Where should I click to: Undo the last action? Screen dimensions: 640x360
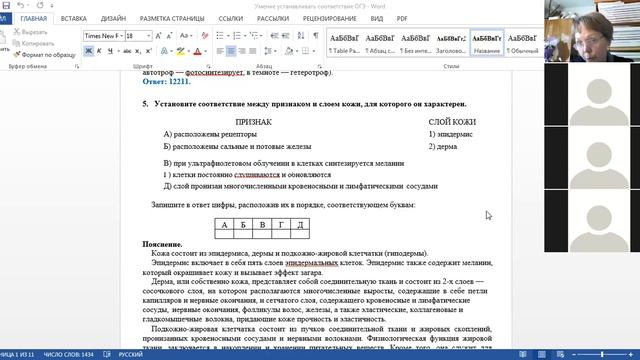tap(21, 5)
